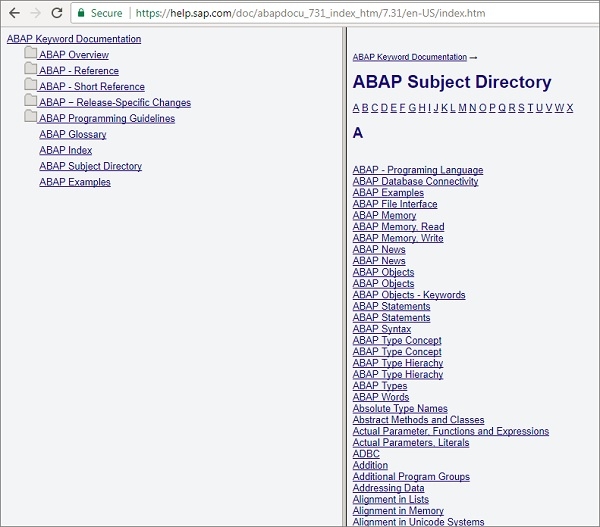Go back with the browser back arrow

click(14, 13)
